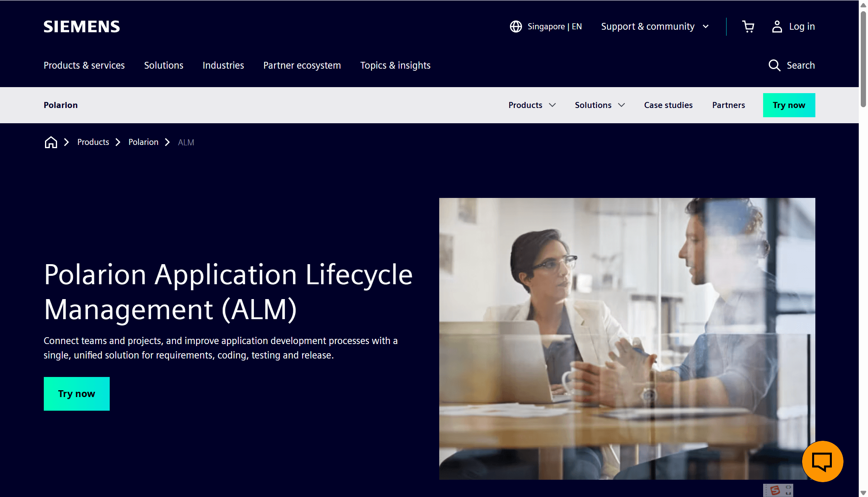The height and width of the screenshot is (497, 868).
Task: Click the S input method tray icon
Action: click(x=775, y=490)
